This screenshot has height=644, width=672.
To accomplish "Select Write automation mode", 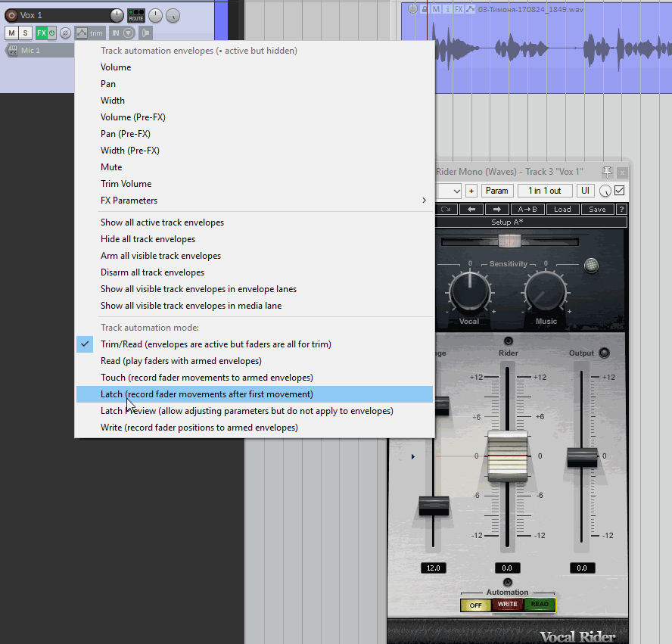I will click(254, 428).
